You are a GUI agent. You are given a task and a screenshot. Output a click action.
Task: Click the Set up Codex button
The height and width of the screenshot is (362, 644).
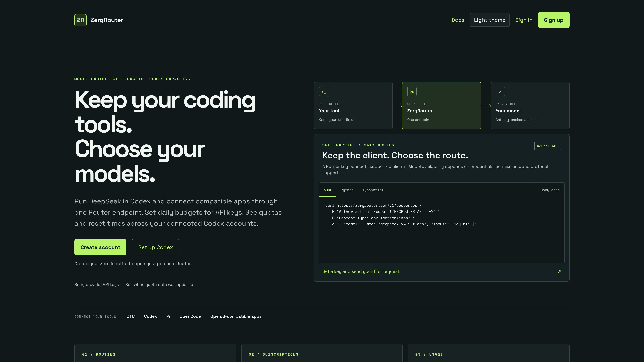point(155,247)
